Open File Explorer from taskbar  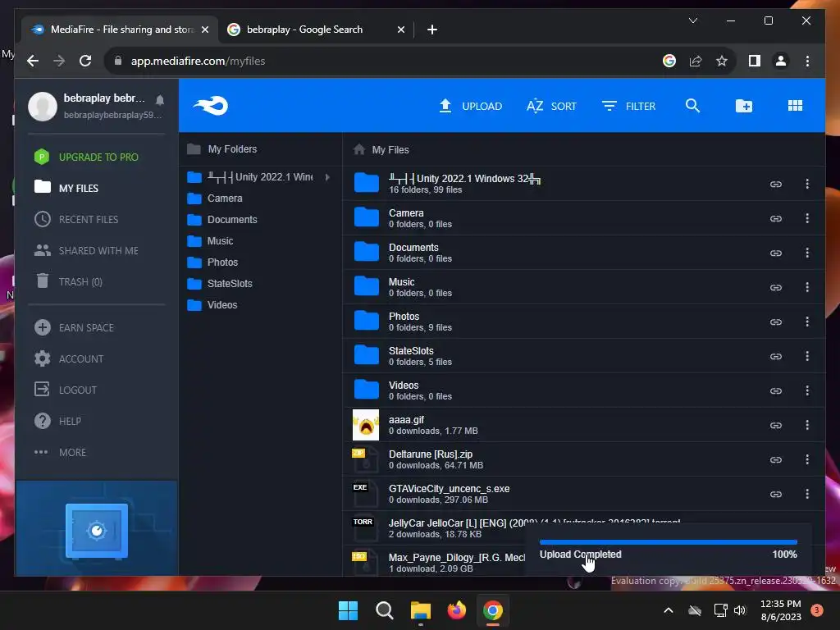coord(421,610)
